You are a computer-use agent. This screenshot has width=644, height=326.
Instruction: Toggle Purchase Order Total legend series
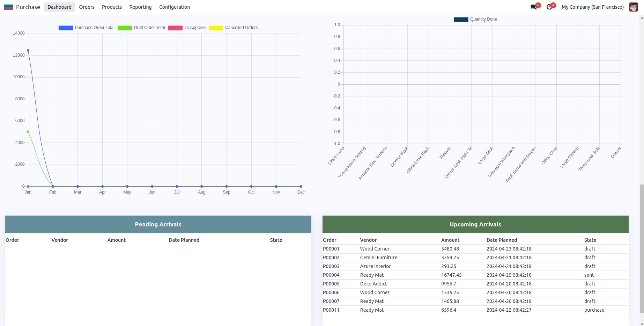86,28
